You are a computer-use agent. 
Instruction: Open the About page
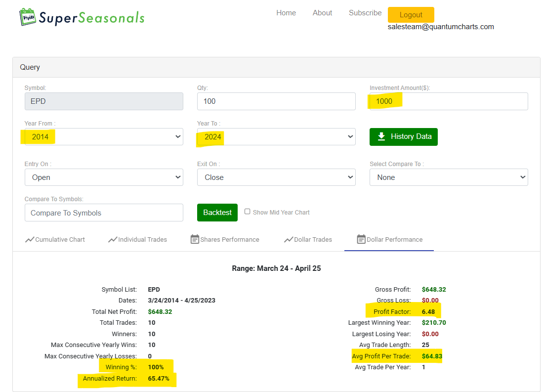tap(322, 13)
